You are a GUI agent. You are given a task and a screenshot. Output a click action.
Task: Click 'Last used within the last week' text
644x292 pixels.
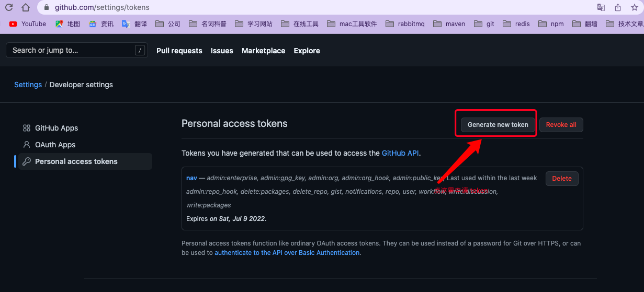(x=492, y=178)
